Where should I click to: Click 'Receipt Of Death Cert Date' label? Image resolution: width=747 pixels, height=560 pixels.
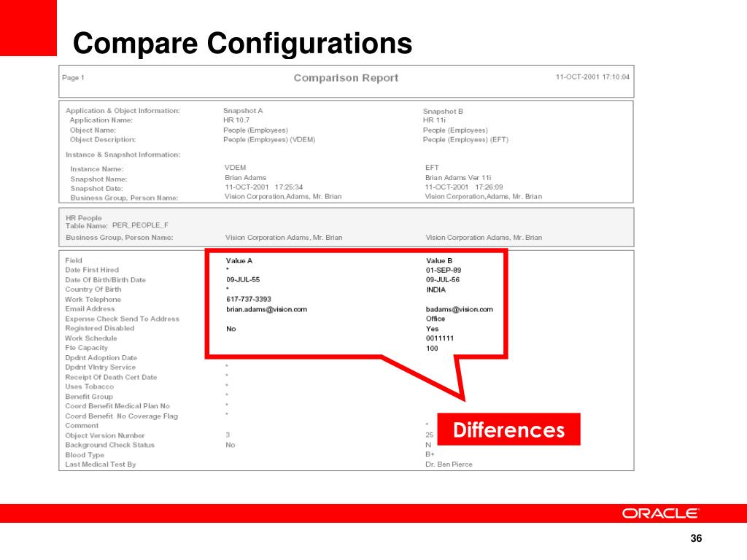pyautogui.click(x=111, y=377)
